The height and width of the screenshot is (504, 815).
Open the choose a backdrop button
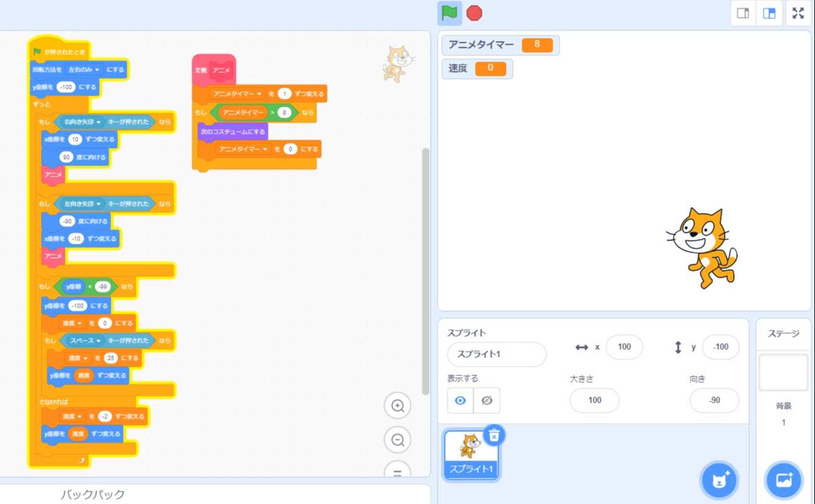coord(785,480)
